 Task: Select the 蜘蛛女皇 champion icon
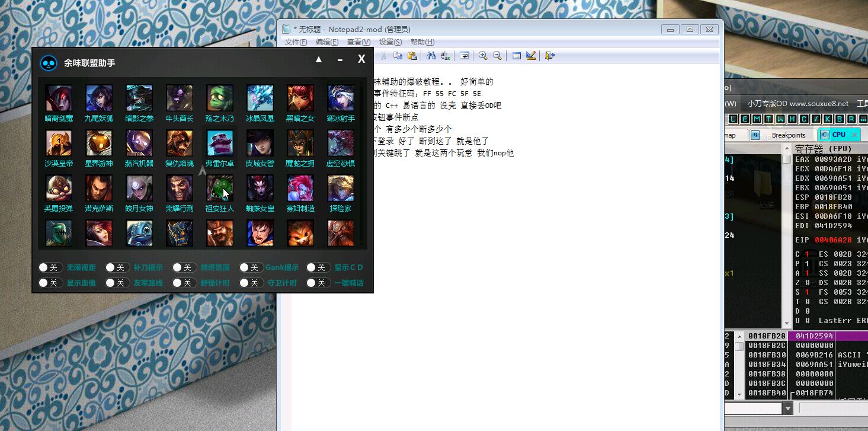[x=260, y=188]
